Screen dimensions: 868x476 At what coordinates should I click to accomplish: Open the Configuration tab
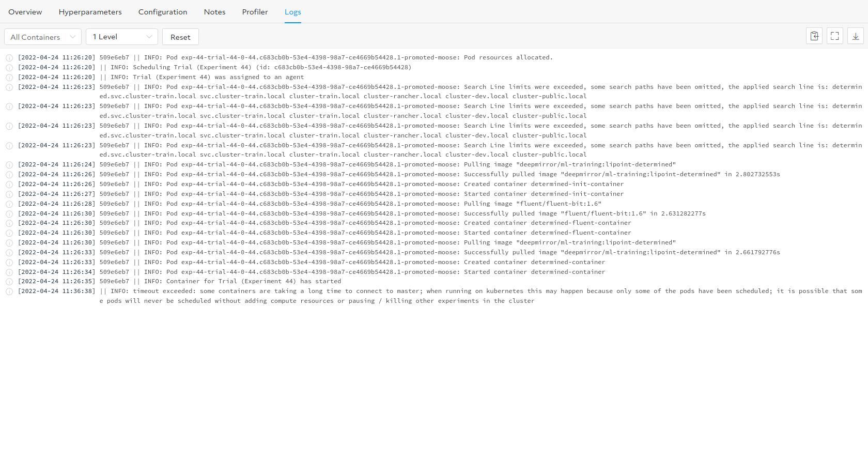[x=163, y=12]
